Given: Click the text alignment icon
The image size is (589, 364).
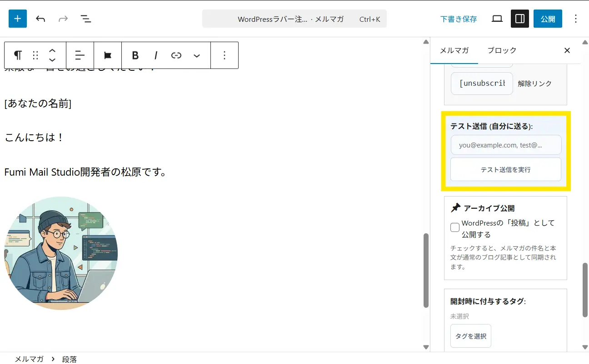Looking at the screenshot, I should pyautogui.click(x=80, y=55).
